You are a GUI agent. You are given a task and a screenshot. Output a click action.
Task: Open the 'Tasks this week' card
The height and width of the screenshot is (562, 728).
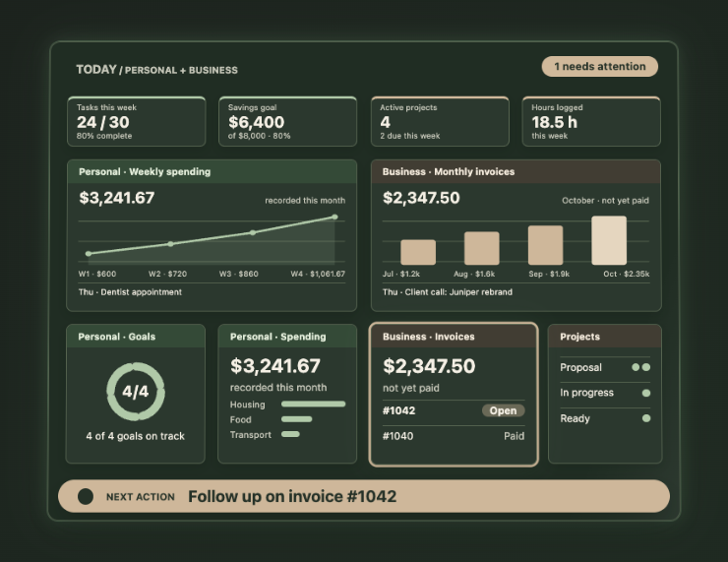[x=137, y=122]
